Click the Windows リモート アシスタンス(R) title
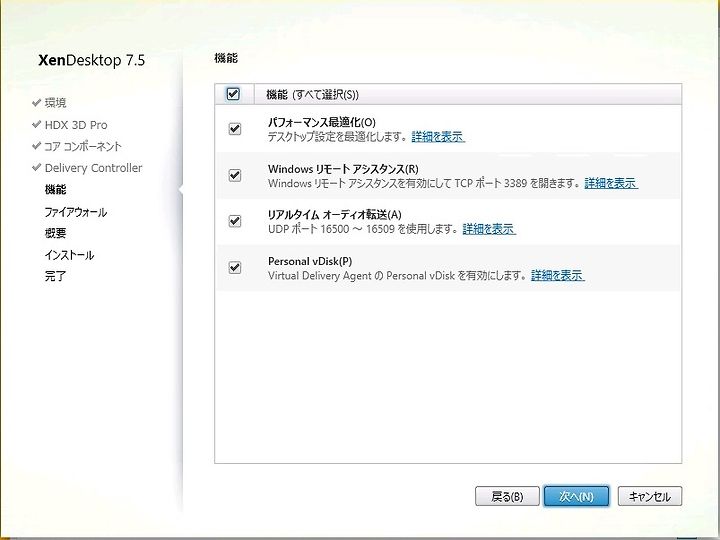Screen dimensions: 720x540 pyautogui.click(x=343, y=169)
